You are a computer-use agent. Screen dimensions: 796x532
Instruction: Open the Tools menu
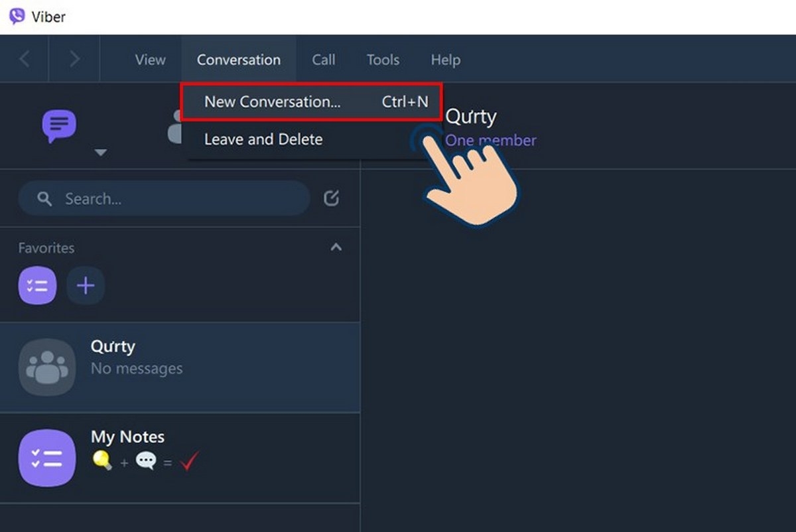tap(383, 59)
